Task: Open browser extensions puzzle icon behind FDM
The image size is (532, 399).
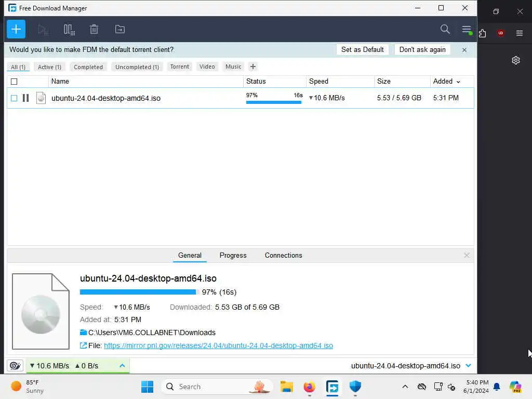Action: (x=483, y=33)
